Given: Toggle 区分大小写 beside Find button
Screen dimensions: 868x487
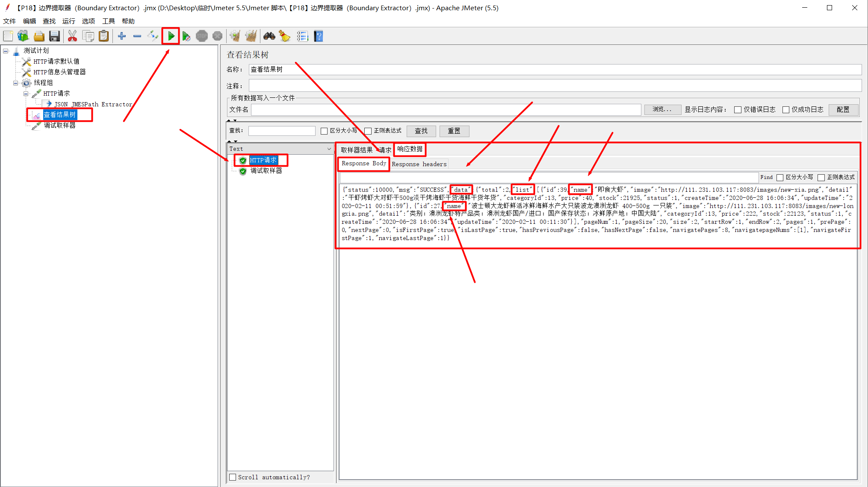Looking at the screenshot, I should pos(780,177).
